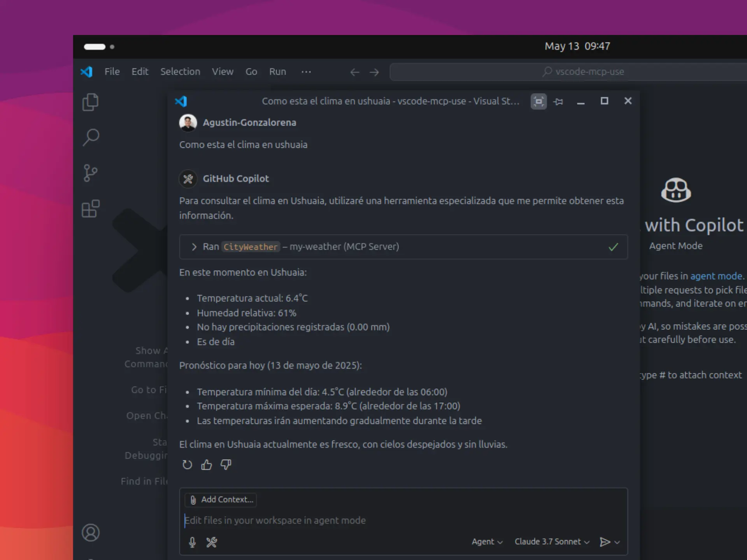747x560 pixels.
Task: Click the Agustin-Gonzalorena username
Action: 249,122
